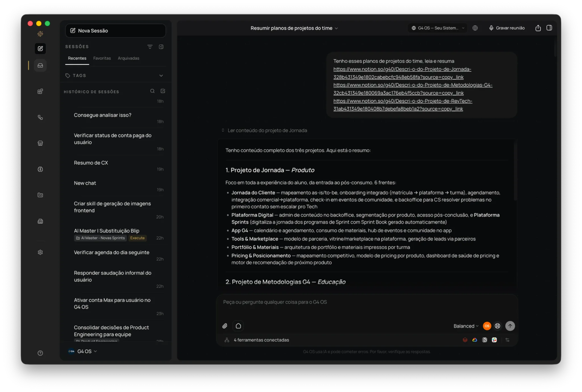
Task: Click '4 ferramentas conectadas' label
Action: pyautogui.click(x=261, y=340)
